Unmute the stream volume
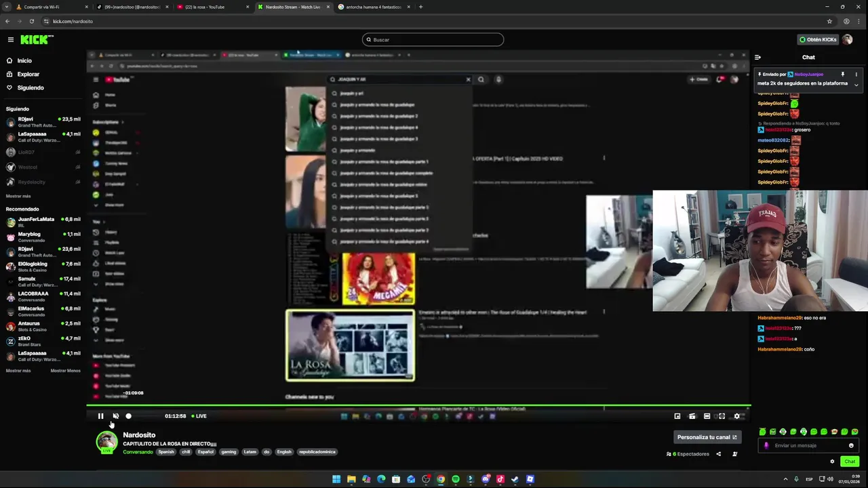868x488 pixels. 115,416
